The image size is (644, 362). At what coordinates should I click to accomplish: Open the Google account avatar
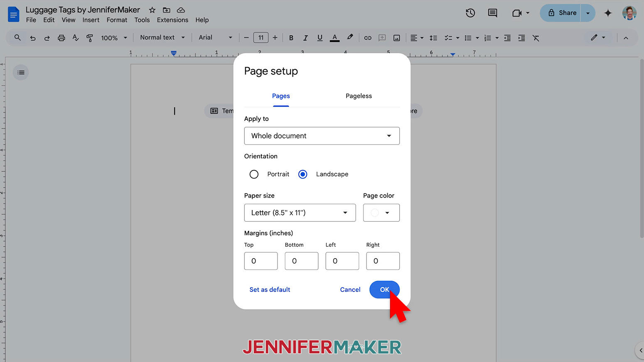coord(629,13)
